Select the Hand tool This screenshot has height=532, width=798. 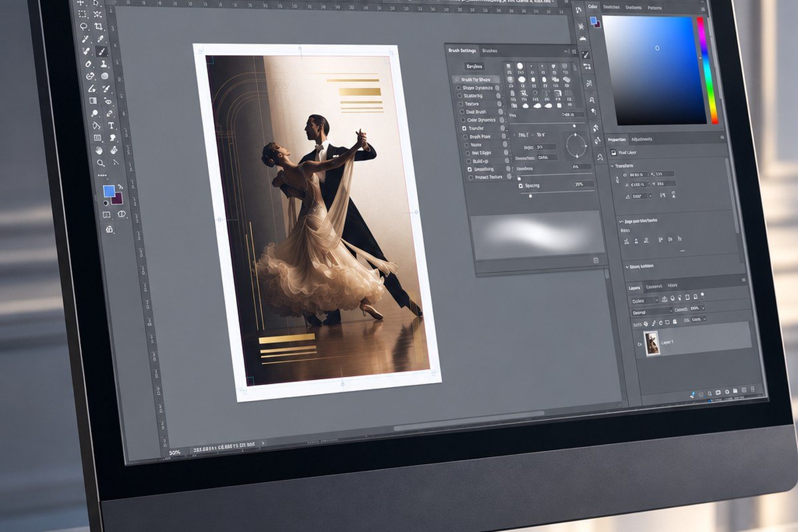(x=98, y=150)
